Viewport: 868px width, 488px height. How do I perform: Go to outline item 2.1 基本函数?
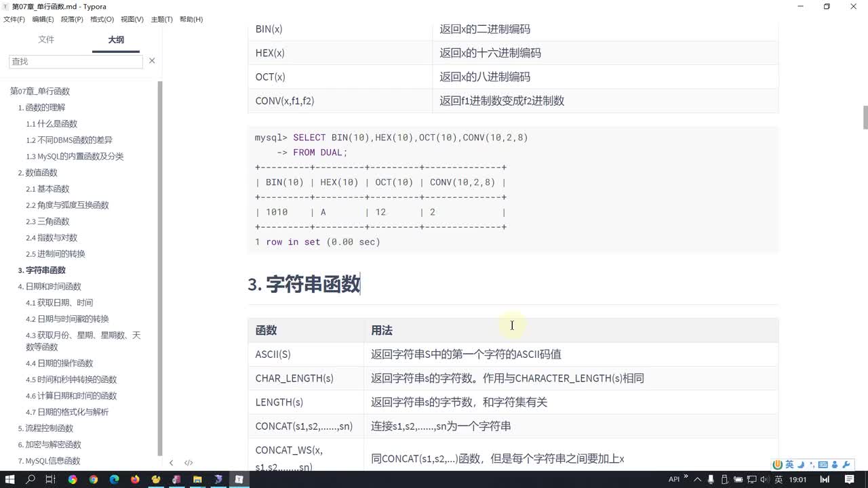47,189
